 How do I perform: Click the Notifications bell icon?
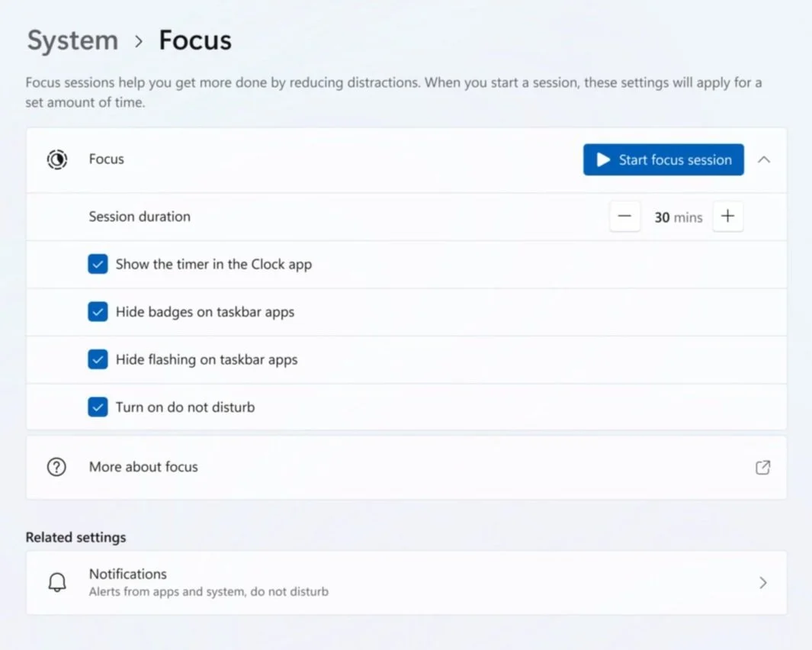click(57, 583)
